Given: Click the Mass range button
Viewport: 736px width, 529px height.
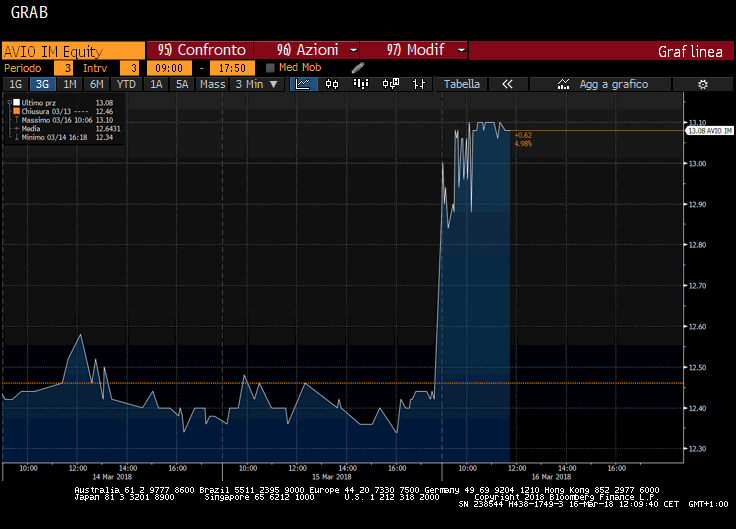Looking at the screenshot, I should [212, 85].
